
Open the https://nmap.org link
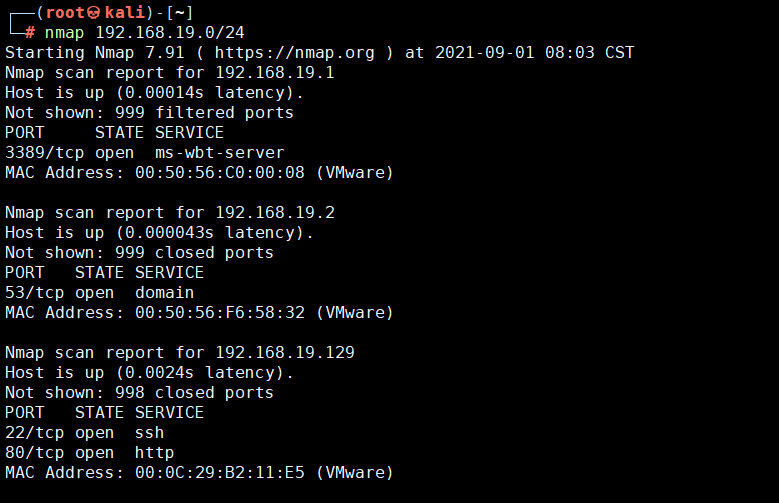click(290, 53)
